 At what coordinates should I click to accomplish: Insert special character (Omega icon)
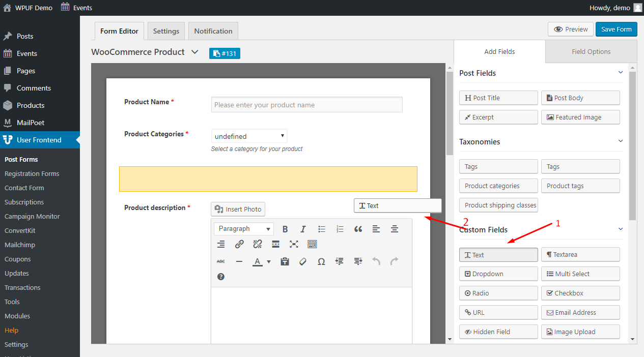pyautogui.click(x=321, y=261)
